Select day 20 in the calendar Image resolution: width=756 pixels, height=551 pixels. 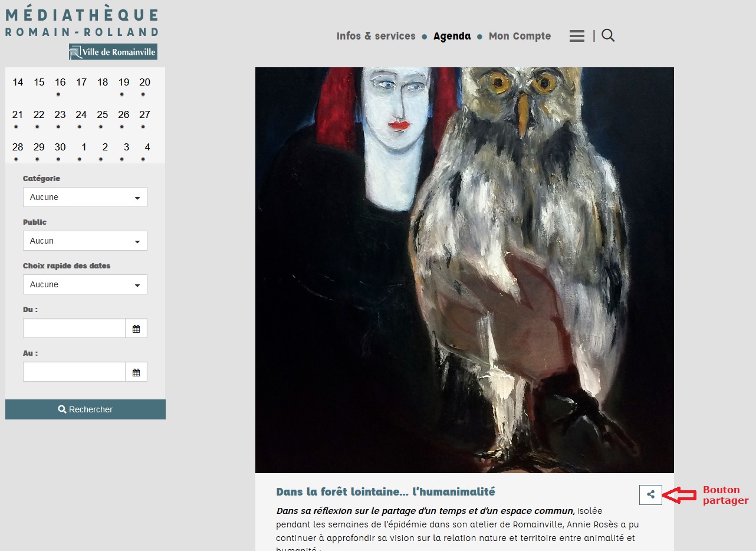pyautogui.click(x=145, y=83)
